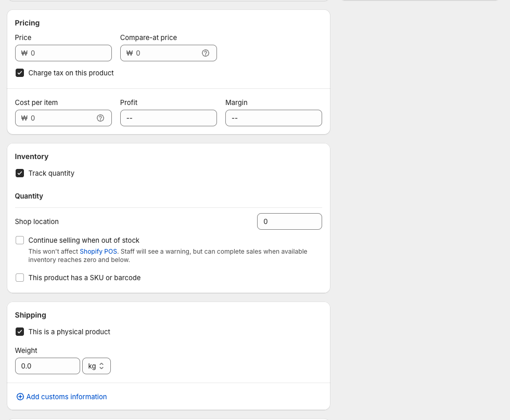This screenshot has width=510, height=420.
Task: Click the Weight value input field
Action: tap(47, 366)
